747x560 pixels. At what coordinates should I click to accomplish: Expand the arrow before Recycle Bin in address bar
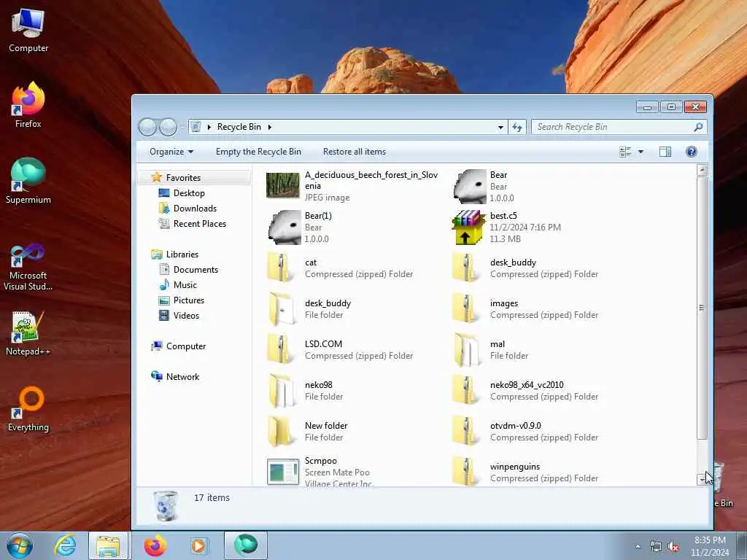209,127
